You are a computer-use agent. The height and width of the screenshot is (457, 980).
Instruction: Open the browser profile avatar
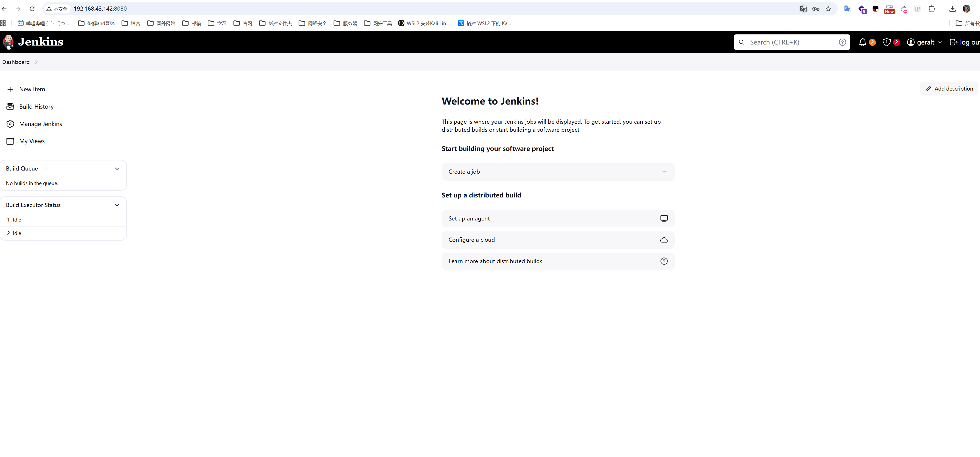966,9
